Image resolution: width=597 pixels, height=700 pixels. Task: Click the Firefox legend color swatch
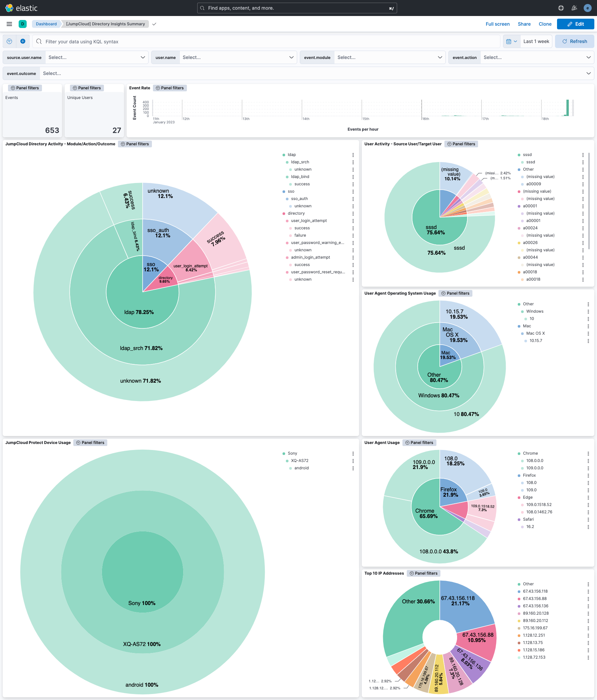coord(519,475)
